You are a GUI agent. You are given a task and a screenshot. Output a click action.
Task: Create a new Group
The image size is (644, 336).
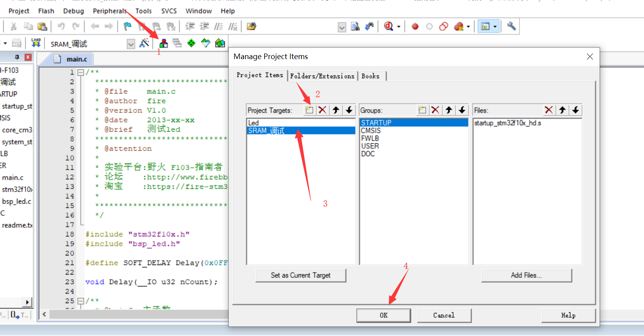tap(422, 110)
